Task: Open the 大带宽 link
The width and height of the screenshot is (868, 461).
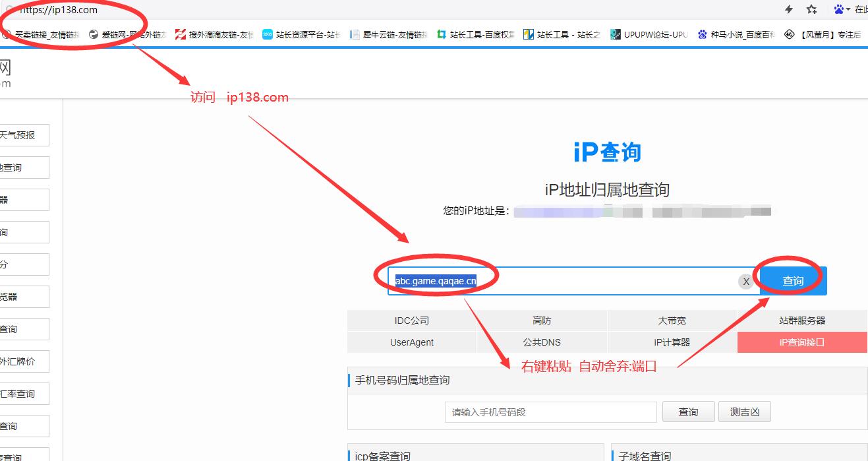Action: tap(672, 321)
